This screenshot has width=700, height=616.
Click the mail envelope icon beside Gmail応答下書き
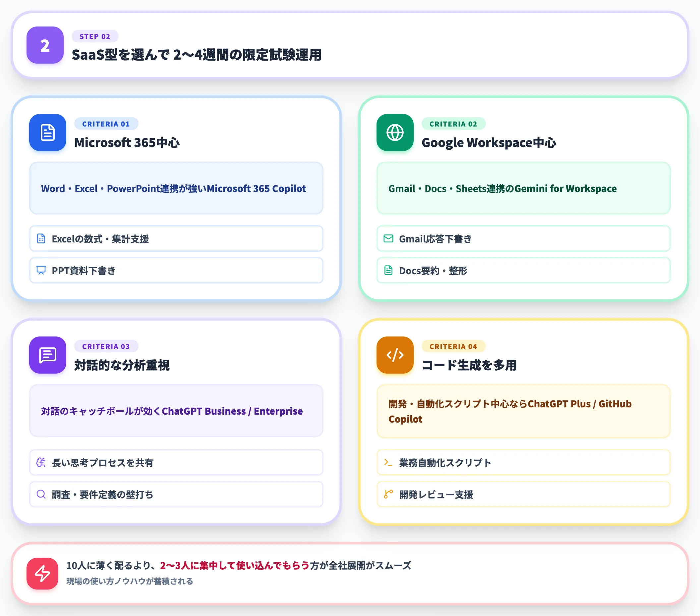[388, 238]
